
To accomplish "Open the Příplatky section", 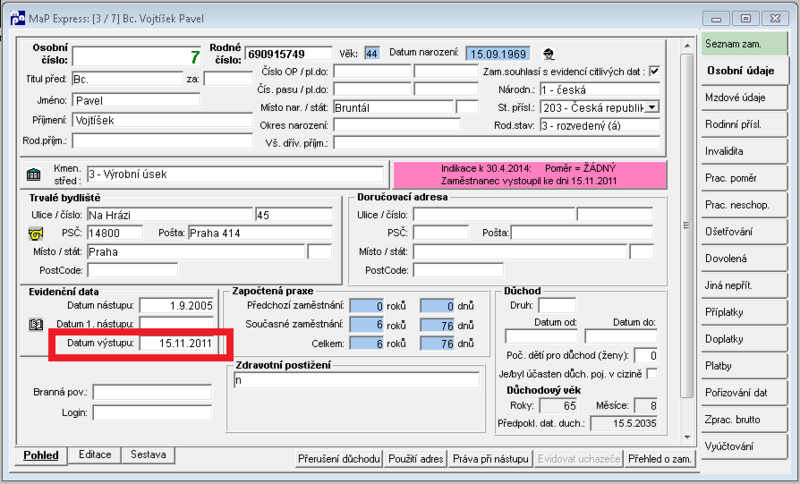I will pos(744,312).
